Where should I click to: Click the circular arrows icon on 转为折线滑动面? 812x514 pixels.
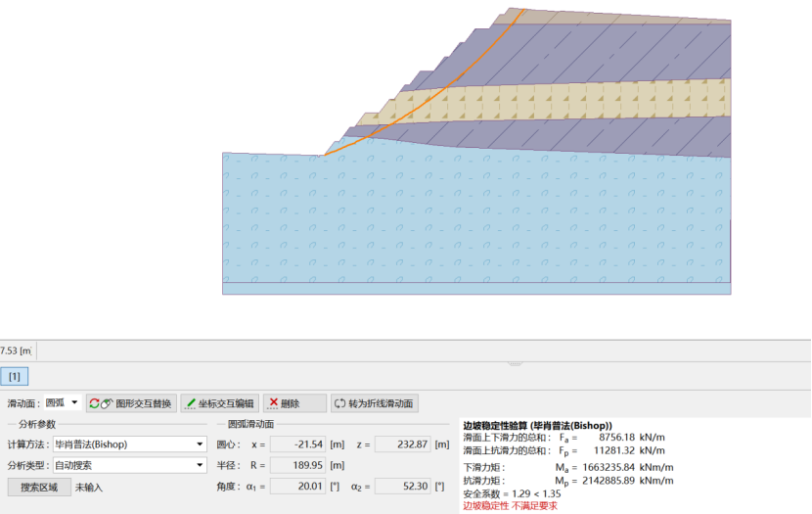point(339,403)
